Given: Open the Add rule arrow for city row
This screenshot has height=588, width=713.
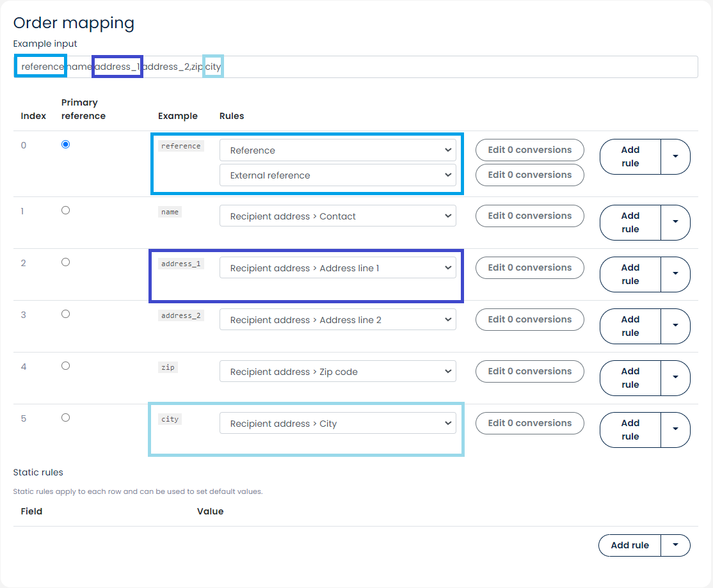Looking at the screenshot, I should (675, 430).
